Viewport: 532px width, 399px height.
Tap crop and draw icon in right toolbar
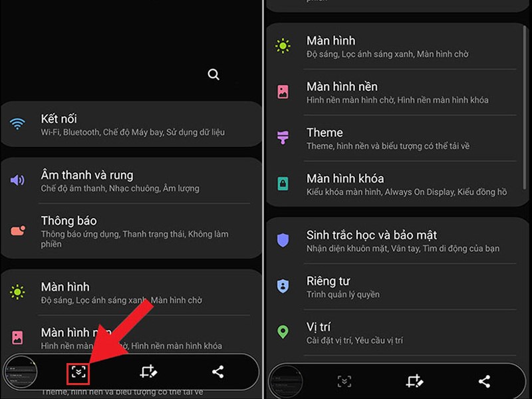click(x=414, y=381)
